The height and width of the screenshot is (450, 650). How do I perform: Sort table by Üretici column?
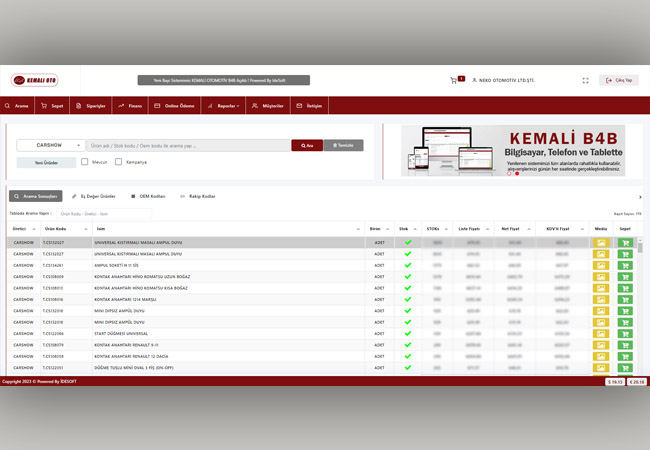[24, 229]
